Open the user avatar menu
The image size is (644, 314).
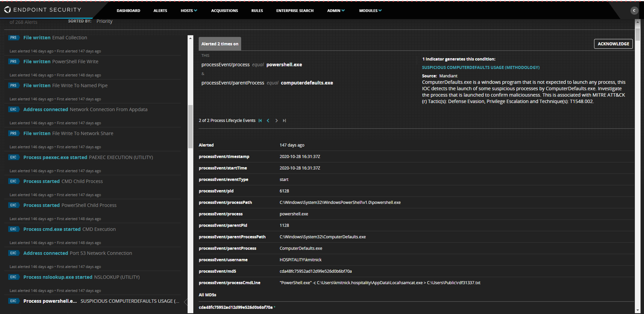click(634, 10)
